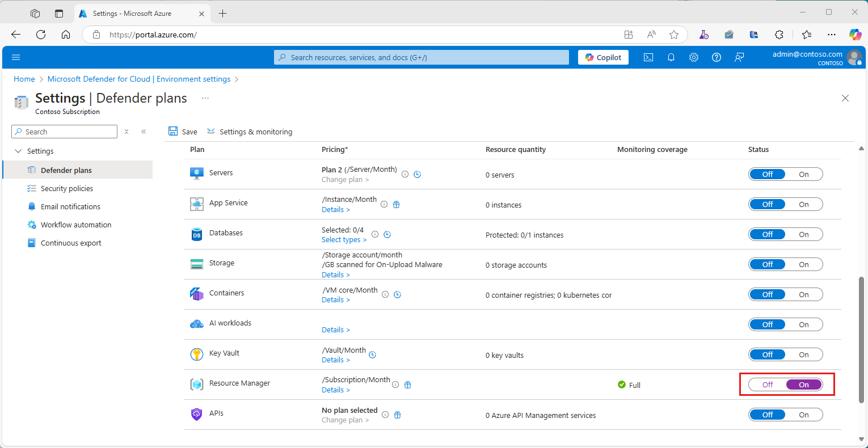Go to the Home breadcrumb

24,79
